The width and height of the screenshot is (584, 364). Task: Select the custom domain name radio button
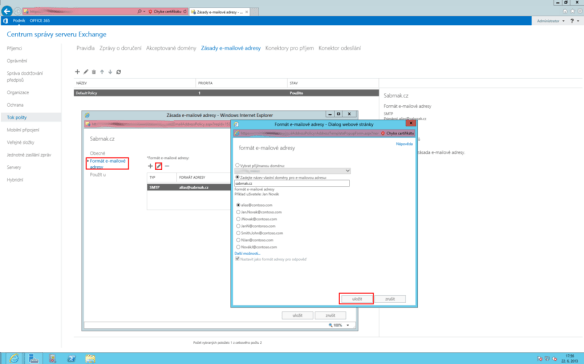pos(237,177)
